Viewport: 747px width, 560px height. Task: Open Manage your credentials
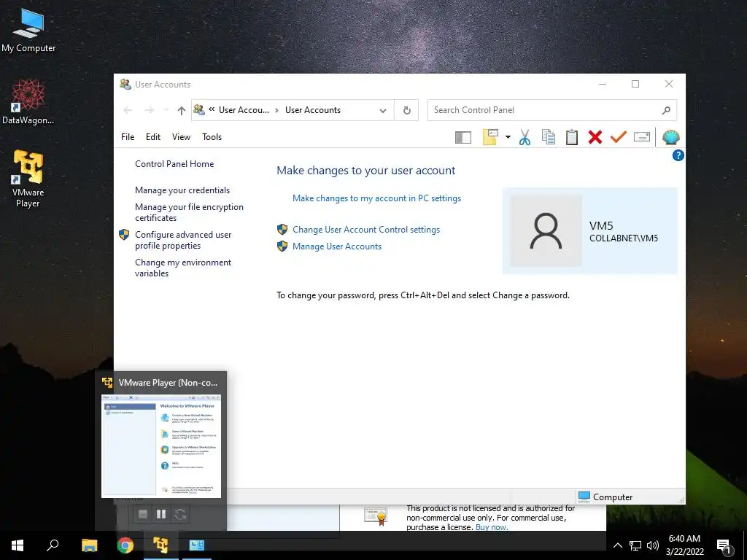coord(182,190)
